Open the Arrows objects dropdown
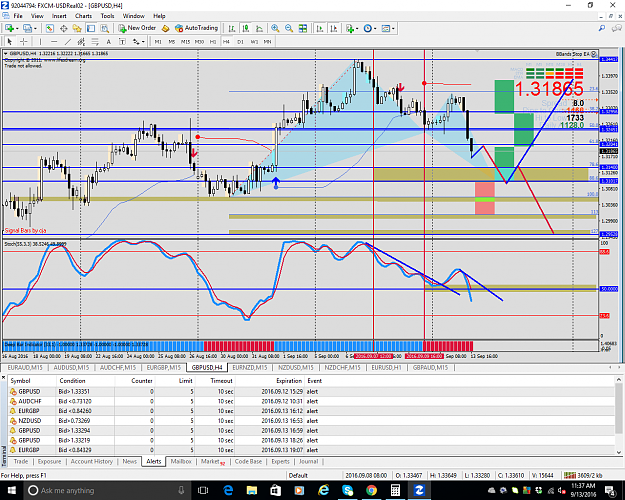Screen dimensions: 625x500 click(x=139, y=41)
